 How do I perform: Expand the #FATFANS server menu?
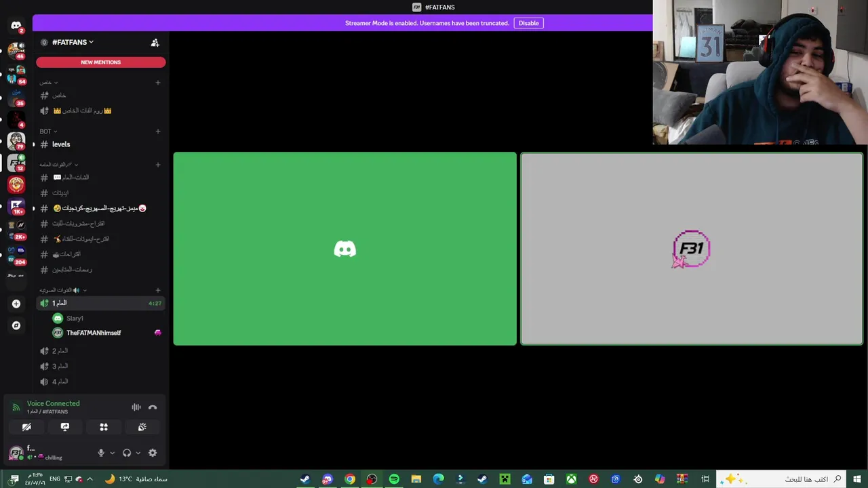click(x=73, y=42)
